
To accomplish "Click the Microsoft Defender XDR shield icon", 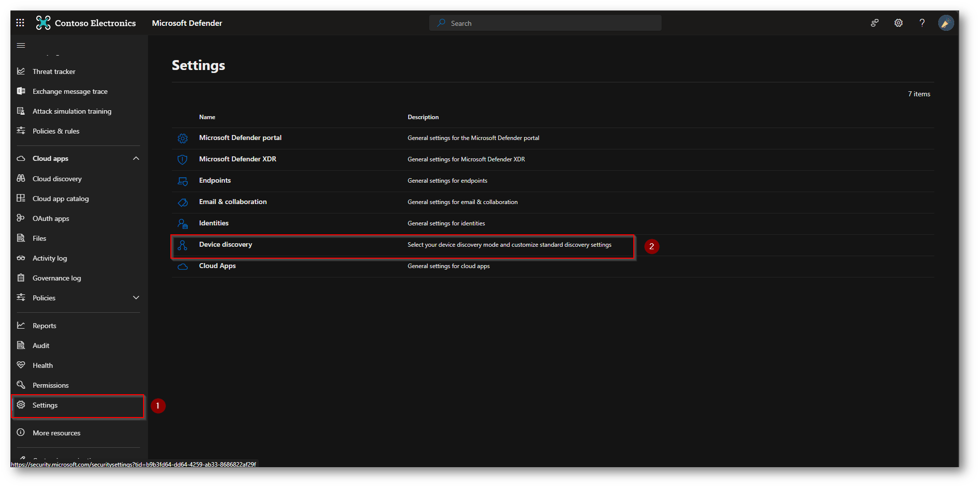I will 183,160.
